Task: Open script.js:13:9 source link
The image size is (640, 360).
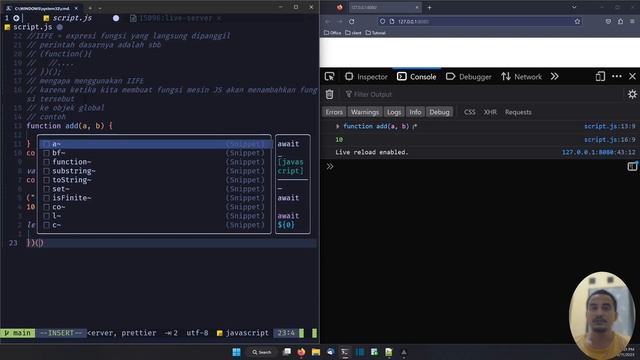Action: click(x=609, y=126)
